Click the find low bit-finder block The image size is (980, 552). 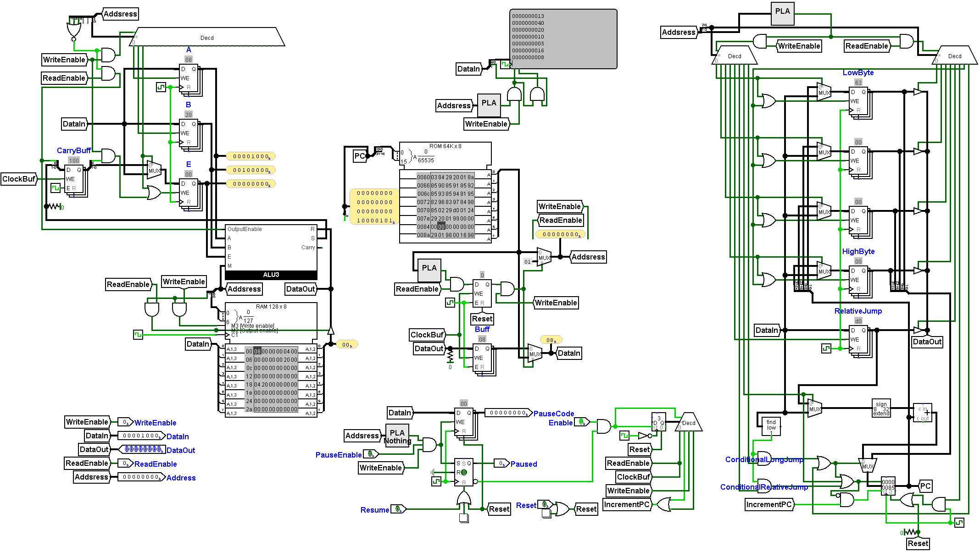pyautogui.click(x=771, y=425)
